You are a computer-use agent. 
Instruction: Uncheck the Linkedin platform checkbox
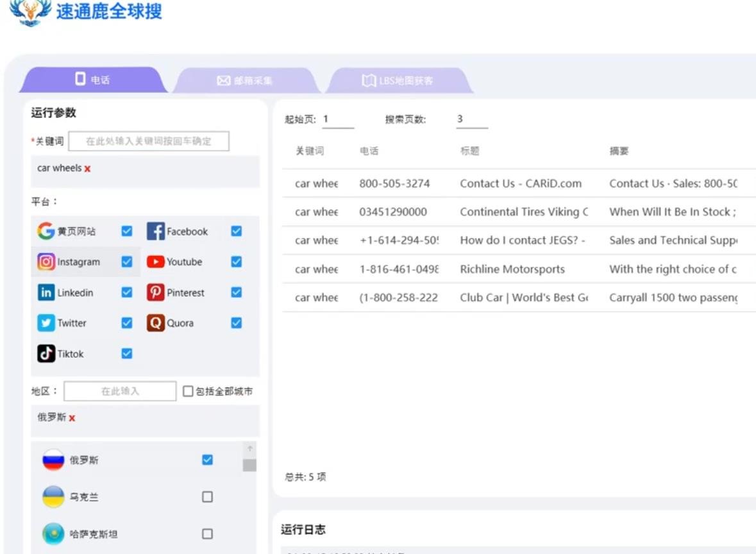coord(127,292)
